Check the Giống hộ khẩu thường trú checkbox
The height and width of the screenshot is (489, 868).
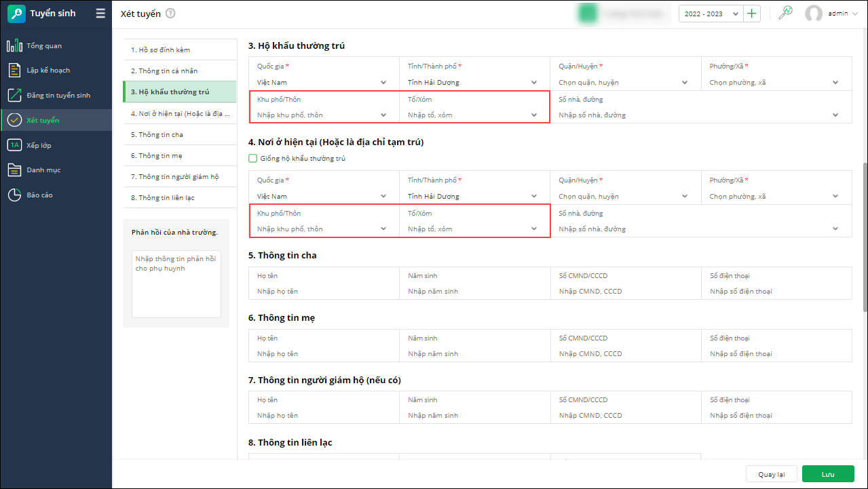pos(253,159)
